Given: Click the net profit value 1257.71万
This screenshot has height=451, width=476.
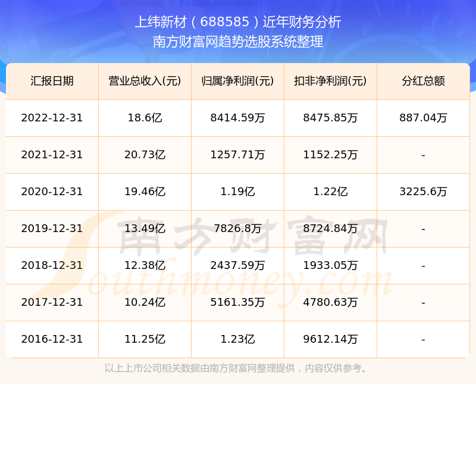Looking at the screenshot, I should [237, 155].
